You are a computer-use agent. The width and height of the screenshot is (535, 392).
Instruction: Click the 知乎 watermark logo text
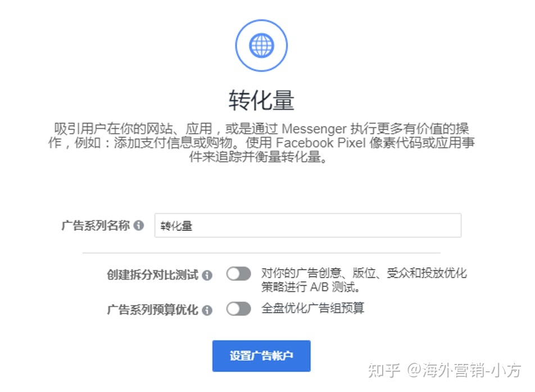(384, 370)
